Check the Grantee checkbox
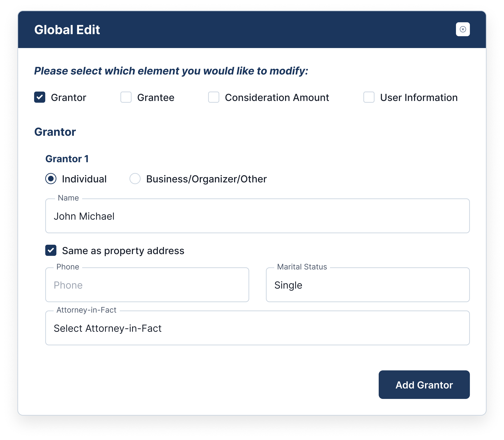This screenshot has height=440, width=504. point(126,97)
